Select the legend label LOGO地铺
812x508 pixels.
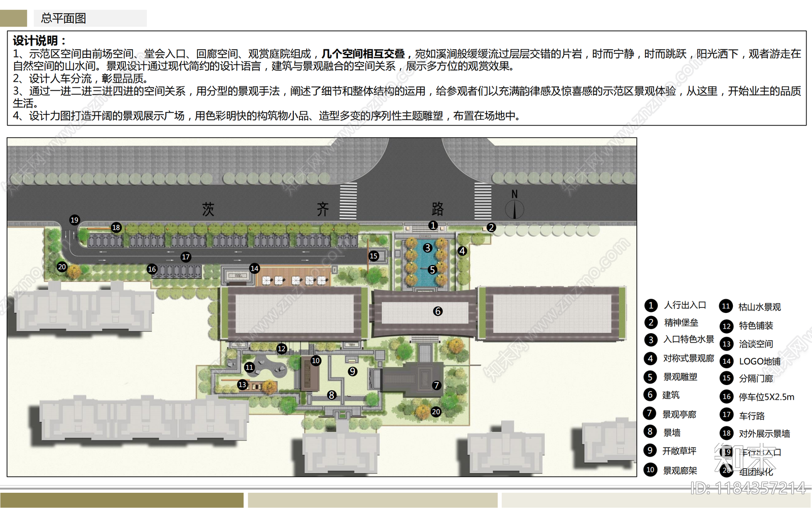(x=760, y=362)
